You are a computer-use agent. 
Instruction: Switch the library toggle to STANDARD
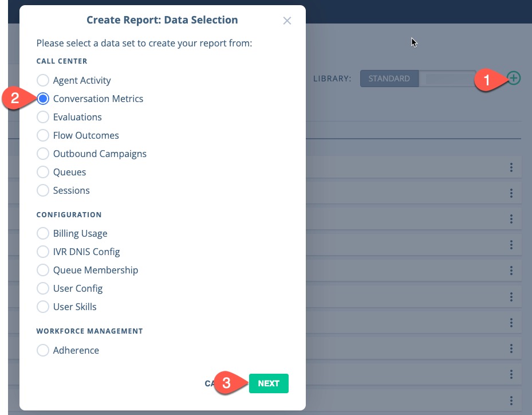[389, 78]
